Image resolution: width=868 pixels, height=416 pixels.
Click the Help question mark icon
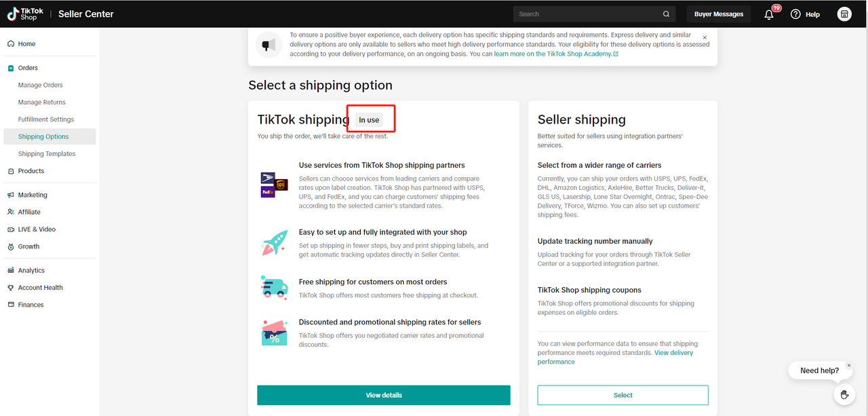795,14
